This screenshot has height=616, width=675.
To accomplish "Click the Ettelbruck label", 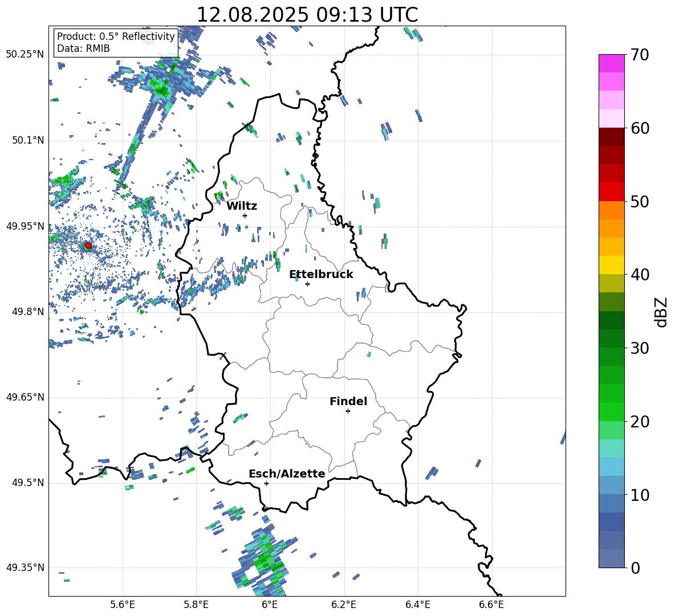I will pyautogui.click(x=321, y=275).
